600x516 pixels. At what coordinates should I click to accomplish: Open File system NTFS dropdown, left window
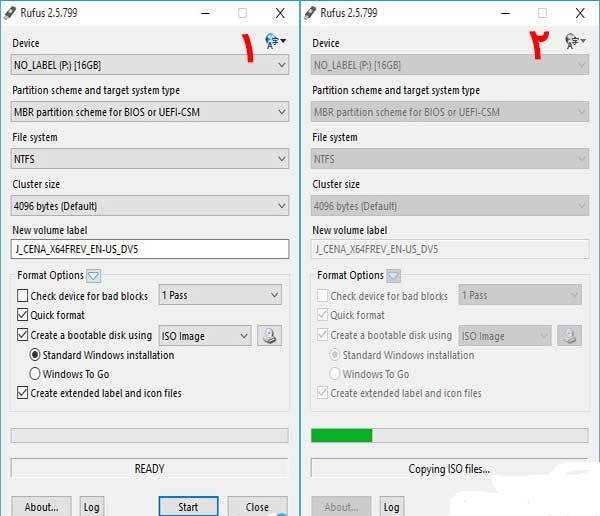150,159
